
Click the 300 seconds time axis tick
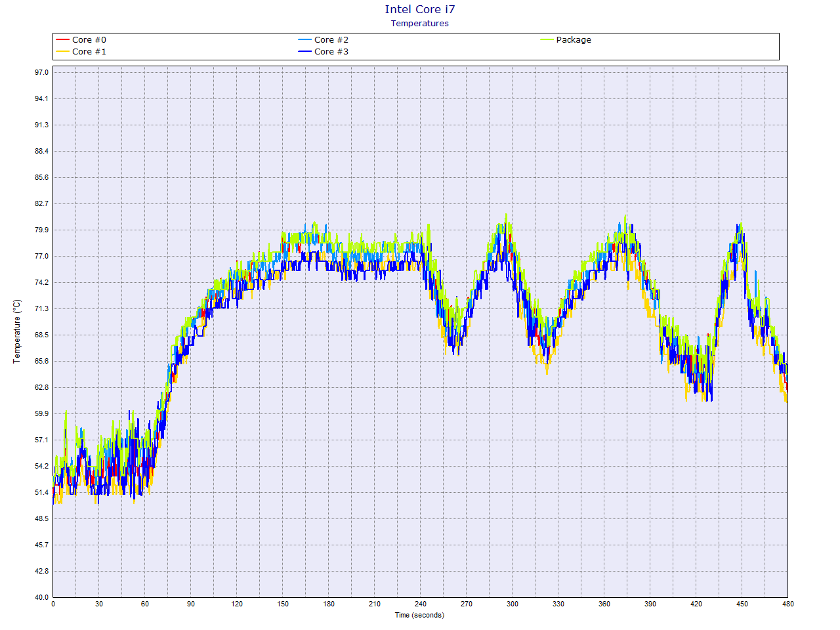[x=513, y=604]
